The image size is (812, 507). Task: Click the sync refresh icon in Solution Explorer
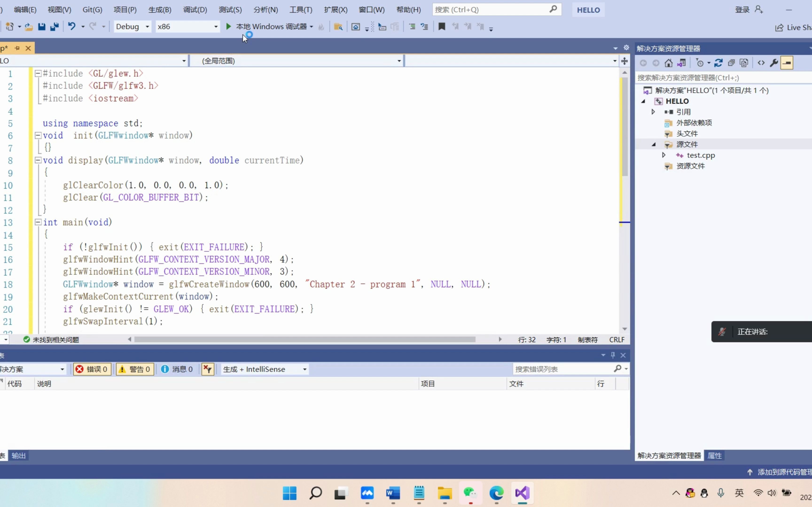(x=718, y=63)
